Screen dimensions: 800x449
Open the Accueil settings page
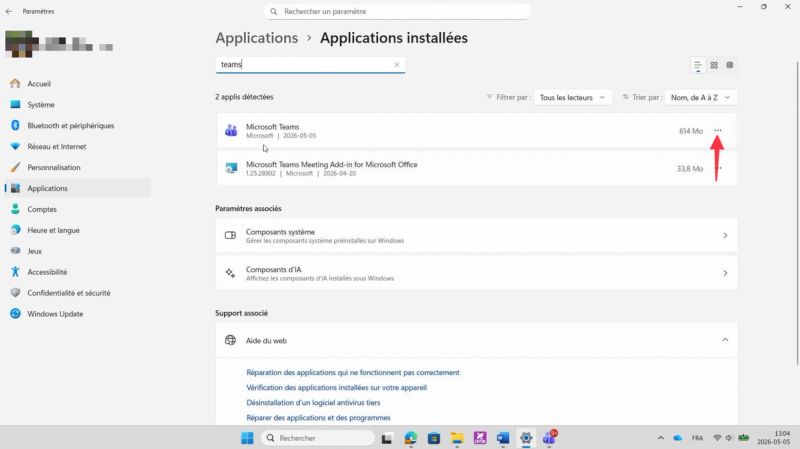pos(39,84)
